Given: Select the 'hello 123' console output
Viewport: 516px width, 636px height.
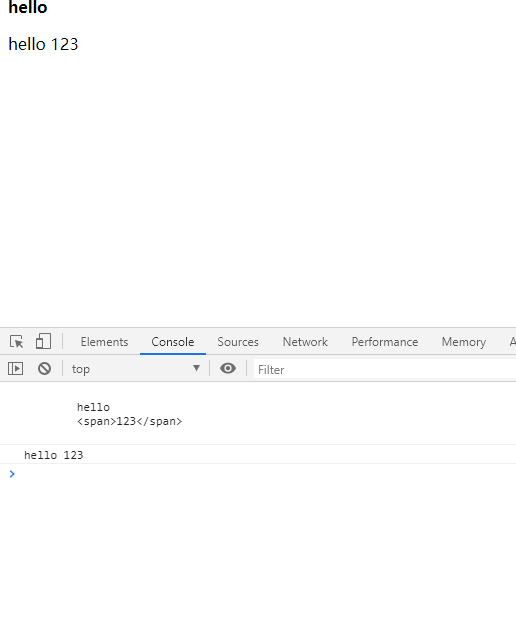Looking at the screenshot, I should (x=54, y=455).
